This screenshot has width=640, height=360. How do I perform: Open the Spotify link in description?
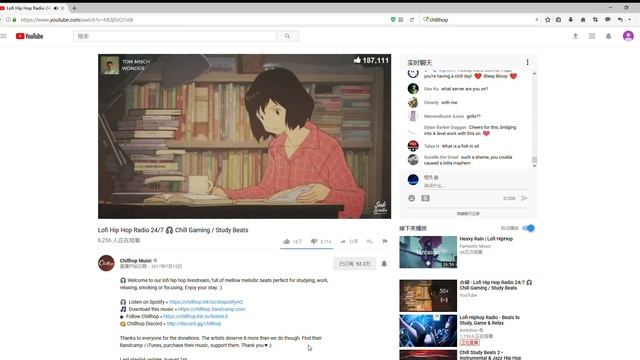point(206,302)
